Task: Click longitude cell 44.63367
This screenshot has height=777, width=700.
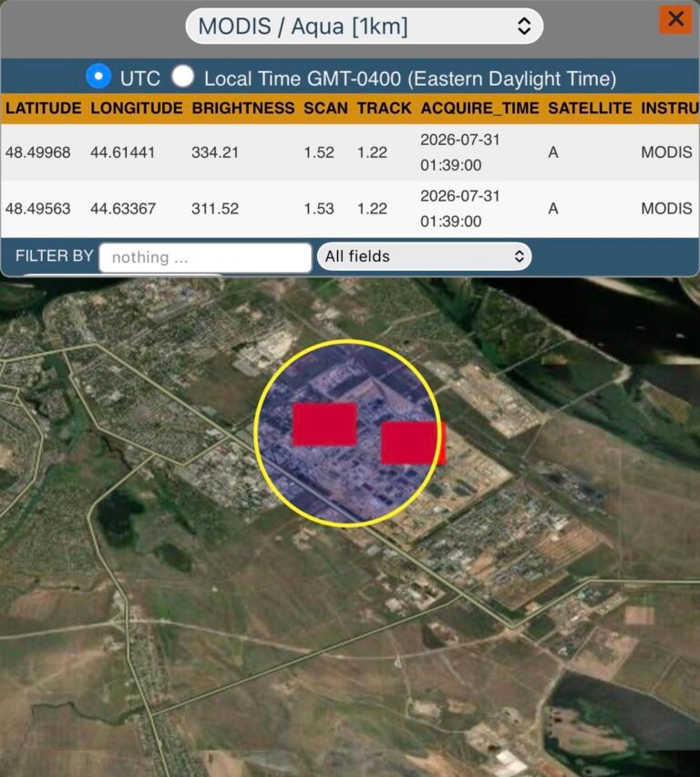Action: pyautogui.click(x=123, y=209)
